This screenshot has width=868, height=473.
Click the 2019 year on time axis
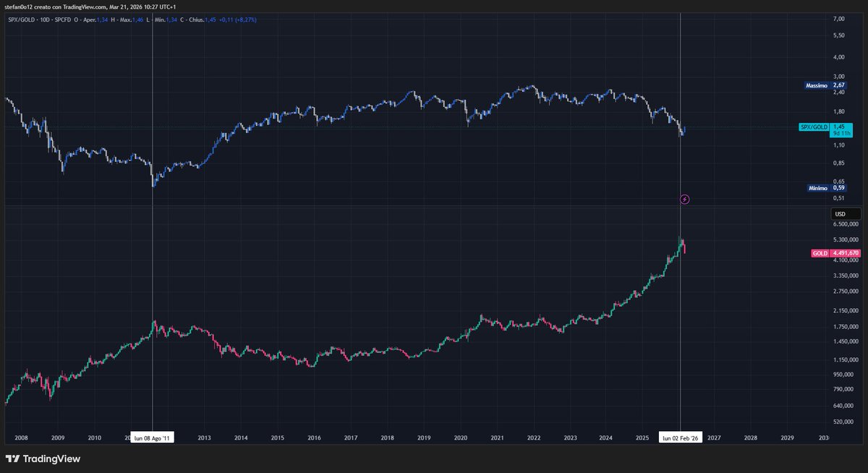tap(424, 438)
